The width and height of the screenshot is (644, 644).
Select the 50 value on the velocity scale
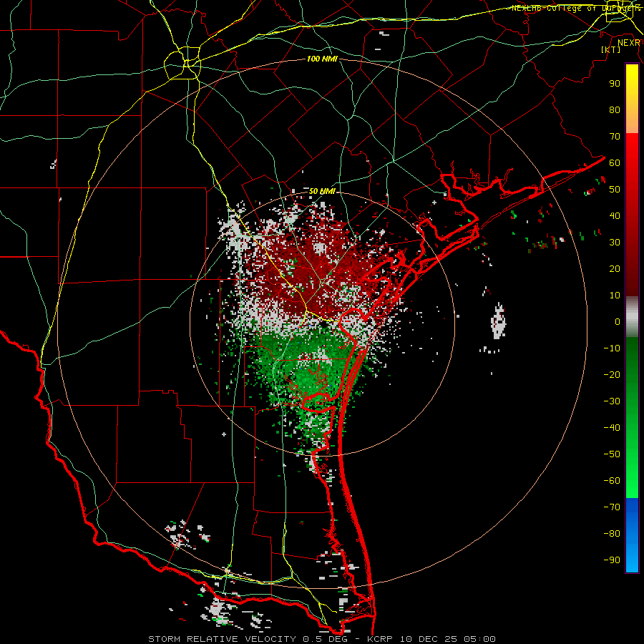click(x=615, y=190)
